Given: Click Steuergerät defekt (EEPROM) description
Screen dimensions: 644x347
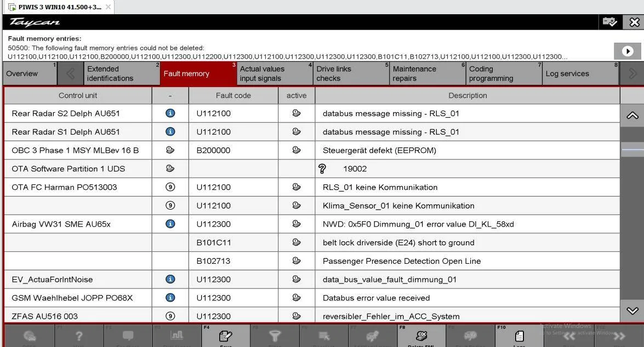Looking at the screenshot, I should (x=379, y=151).
